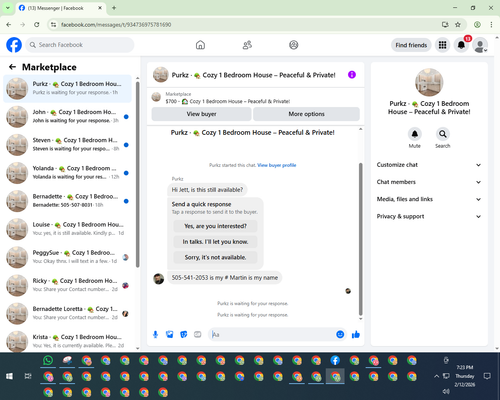500x400 pixels.
Task: Open a new browser tab
Action: point(114,8)
